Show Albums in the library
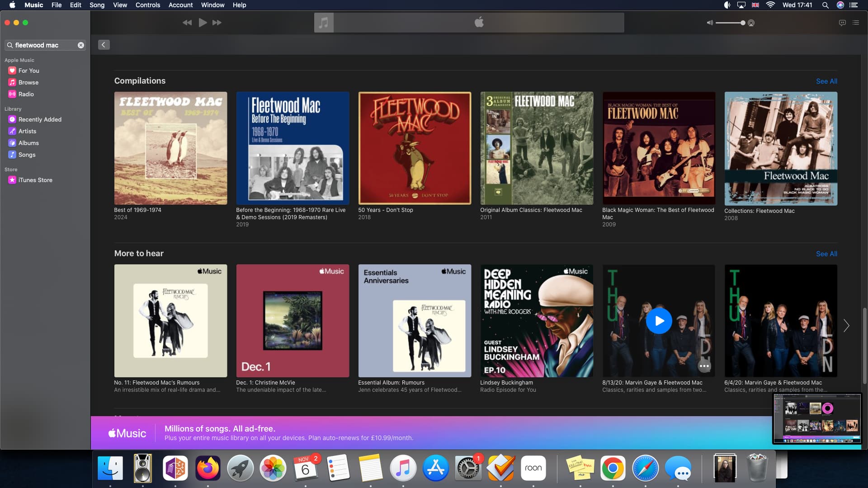The height and width of the screenshot is (488, 868). [28, 143]
